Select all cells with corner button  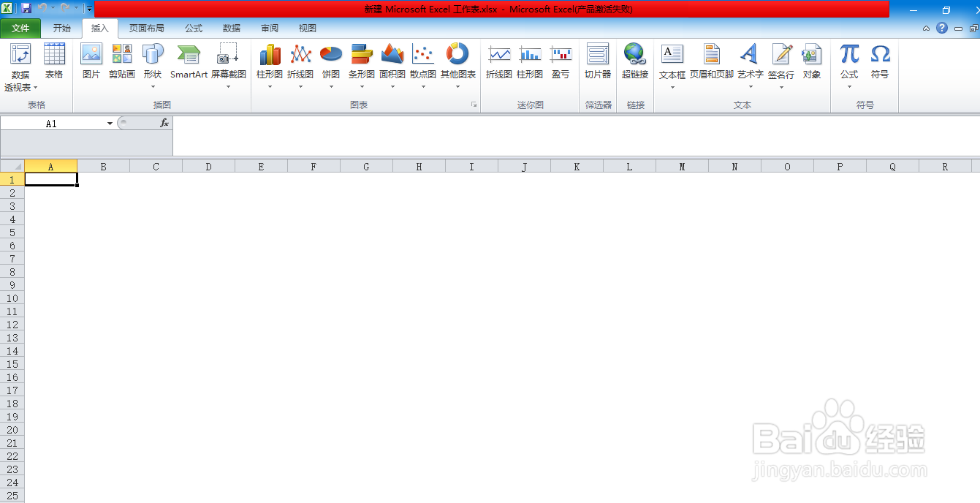12,166
